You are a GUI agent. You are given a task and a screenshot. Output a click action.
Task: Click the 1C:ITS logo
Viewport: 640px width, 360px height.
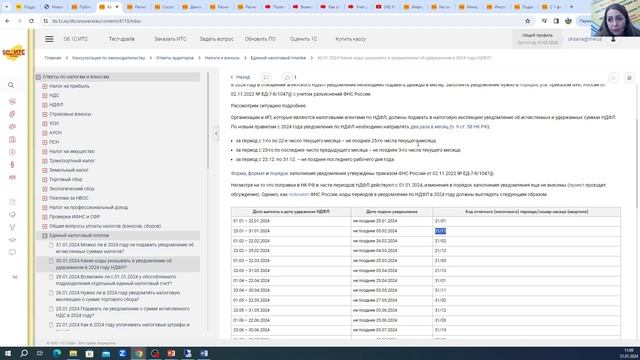click(13, 53)
